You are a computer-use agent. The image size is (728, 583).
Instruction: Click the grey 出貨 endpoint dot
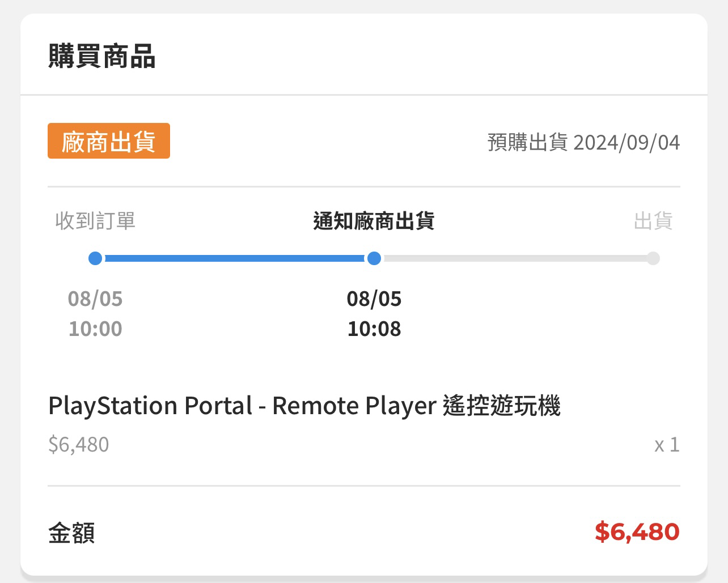(653, 259)
